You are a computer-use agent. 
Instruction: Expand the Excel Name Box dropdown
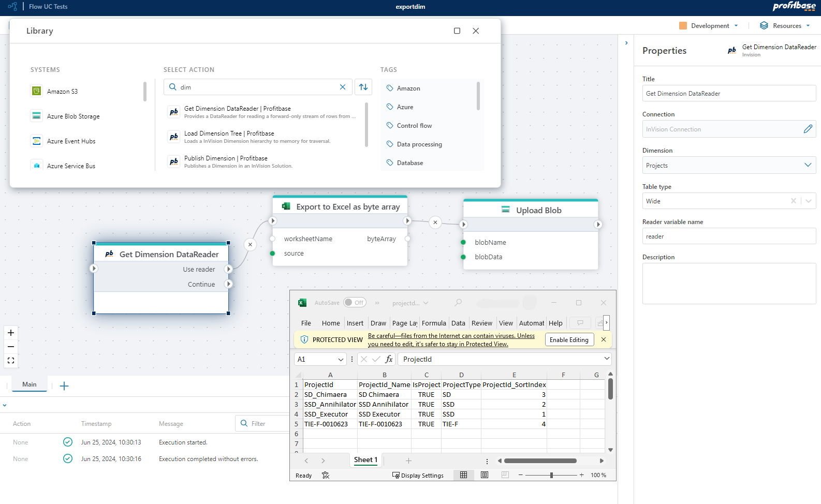click(x=341, y=359)
